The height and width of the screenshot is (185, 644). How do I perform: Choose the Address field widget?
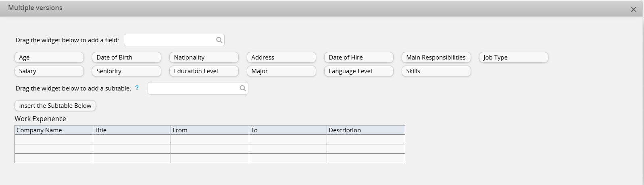281,58
